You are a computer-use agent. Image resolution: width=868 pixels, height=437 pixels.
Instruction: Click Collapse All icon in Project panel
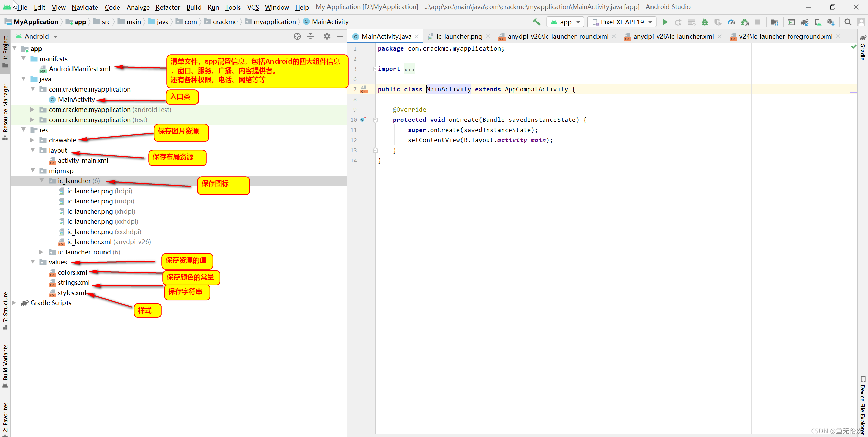coord(310,36)
